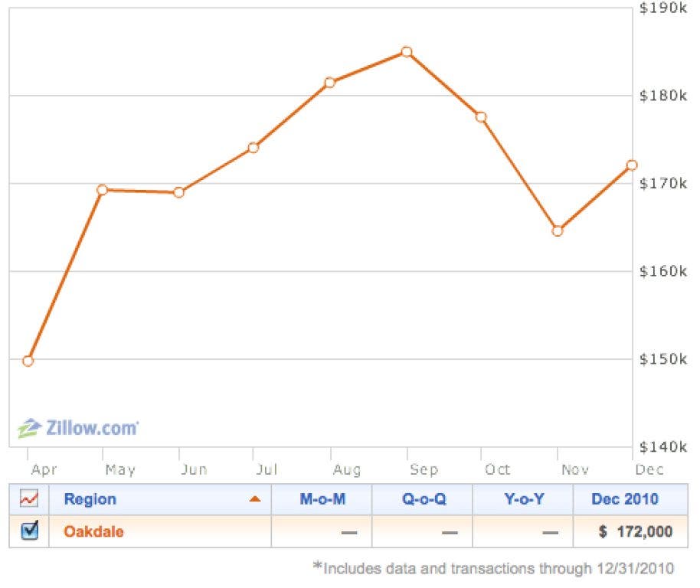Toggle the Oakdale region checkbox
The width and height of the screenshot is (700, 588).
pos(29,531)
